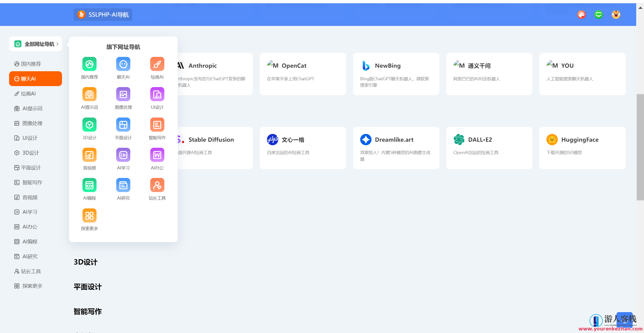This screenshot has width=644, height=333.
Task: Go to AI提示词 in left sidebar
Action: (32, 108)
